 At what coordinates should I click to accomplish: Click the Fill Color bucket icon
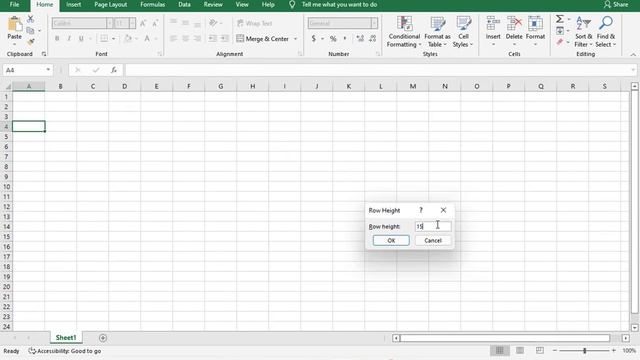pyautogui.click(x=128, y=38)
